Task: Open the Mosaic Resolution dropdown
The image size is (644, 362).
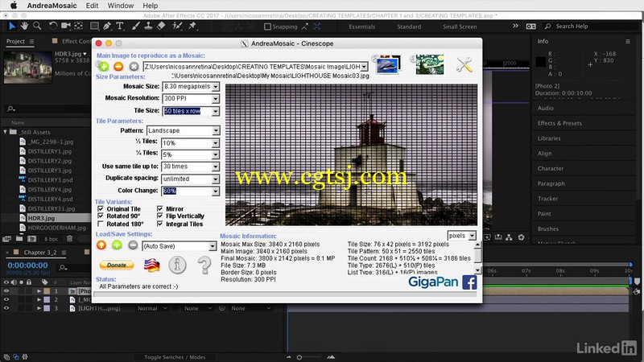Action: point(216,98)
